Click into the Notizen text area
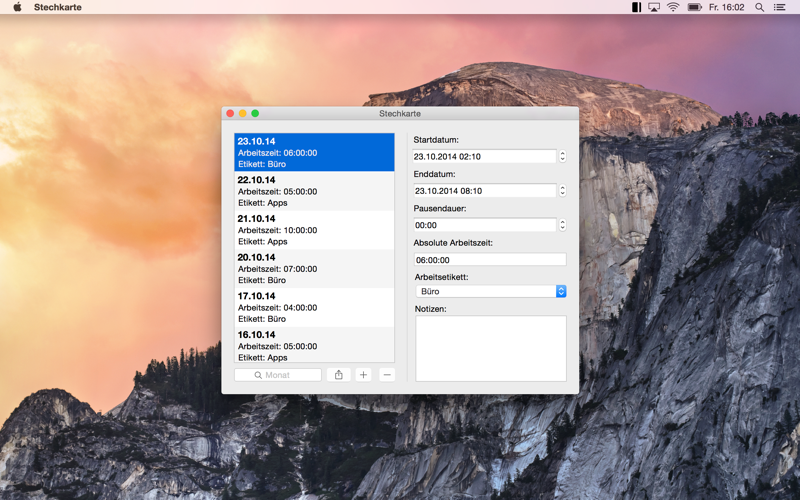Screen dimensions: 800x500 [x=491, y=348]
